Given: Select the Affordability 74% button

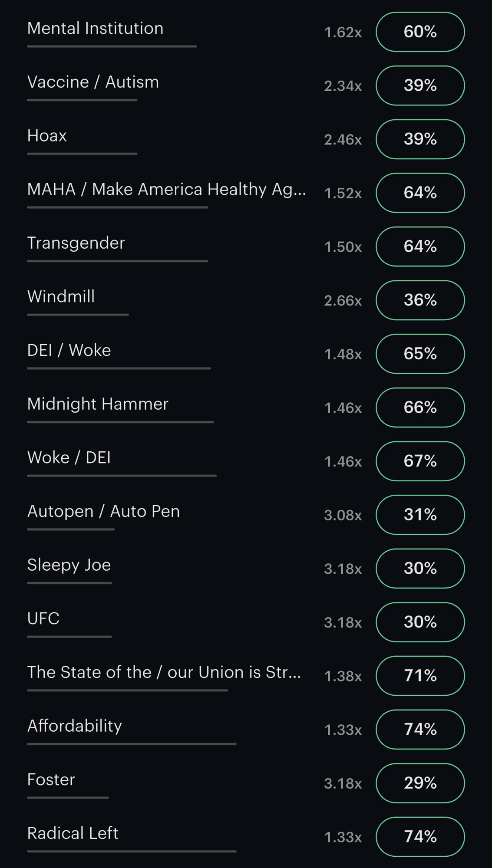Looking at the screenshot, I should [420, 730].
